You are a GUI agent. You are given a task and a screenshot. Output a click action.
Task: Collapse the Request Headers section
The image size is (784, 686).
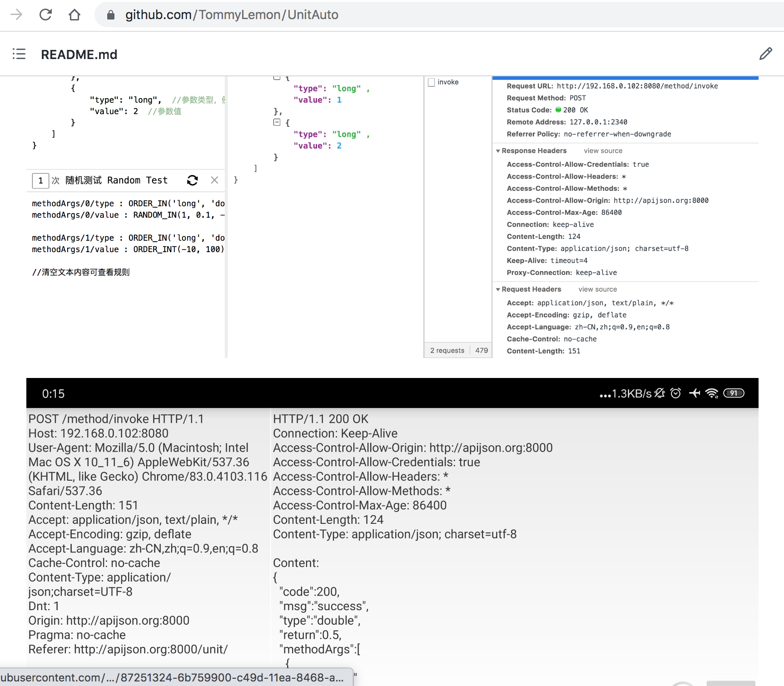point(498,289)
